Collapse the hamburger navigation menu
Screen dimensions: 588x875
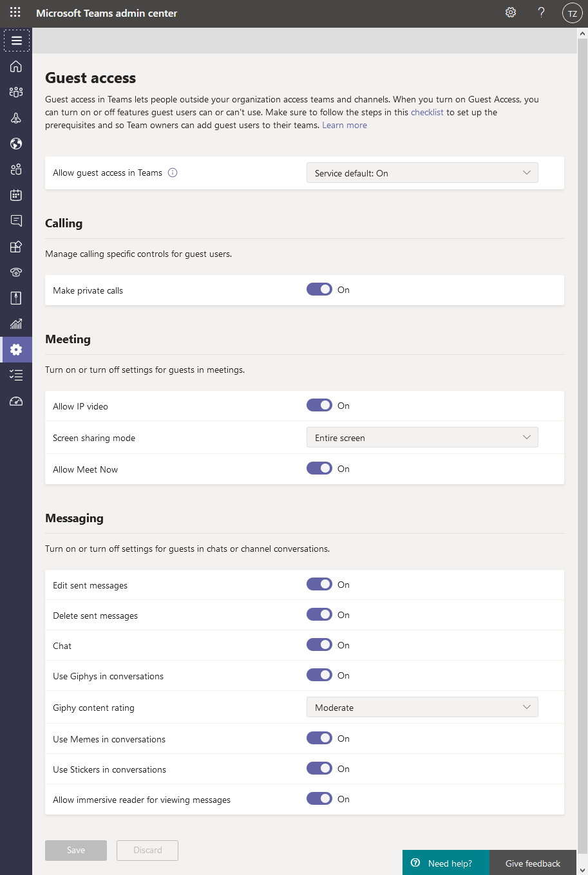pyautogui.click(x=17, y=41)
